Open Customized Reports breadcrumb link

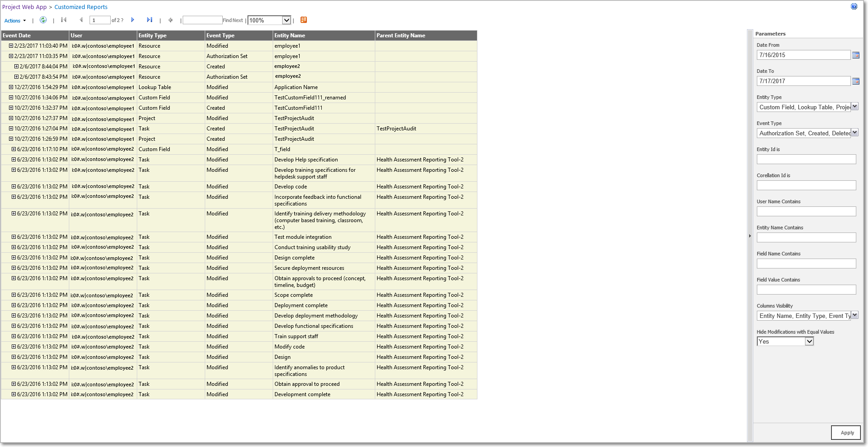pyautogui.click(x=81, y=7)
